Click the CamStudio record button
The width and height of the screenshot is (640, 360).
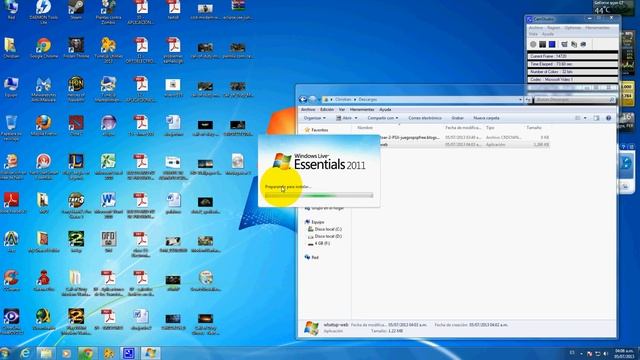[x=533, y=44]
